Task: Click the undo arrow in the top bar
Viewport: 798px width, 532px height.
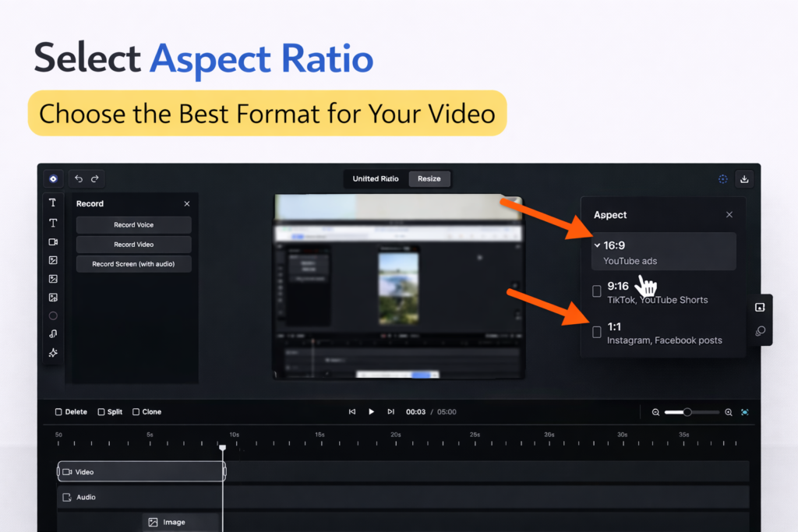Action: click(79, 179)
